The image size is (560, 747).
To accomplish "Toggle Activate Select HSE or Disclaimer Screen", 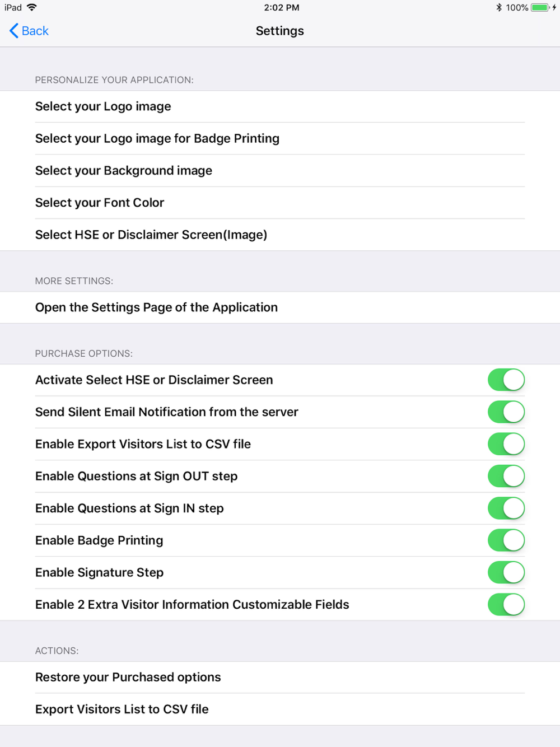I will (x=506, y=380).
